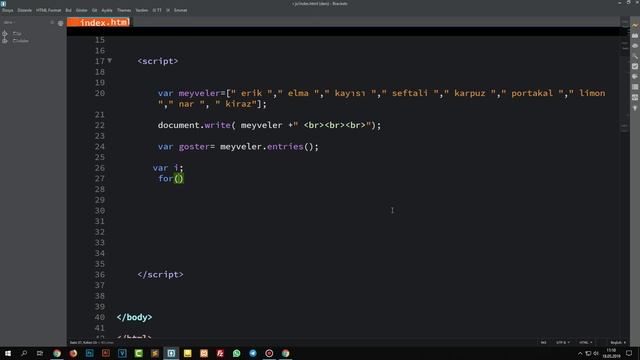This screenshot has width=640, height=360.
Task: Click 'goster' on line 24
Action: tap(194, 147)
